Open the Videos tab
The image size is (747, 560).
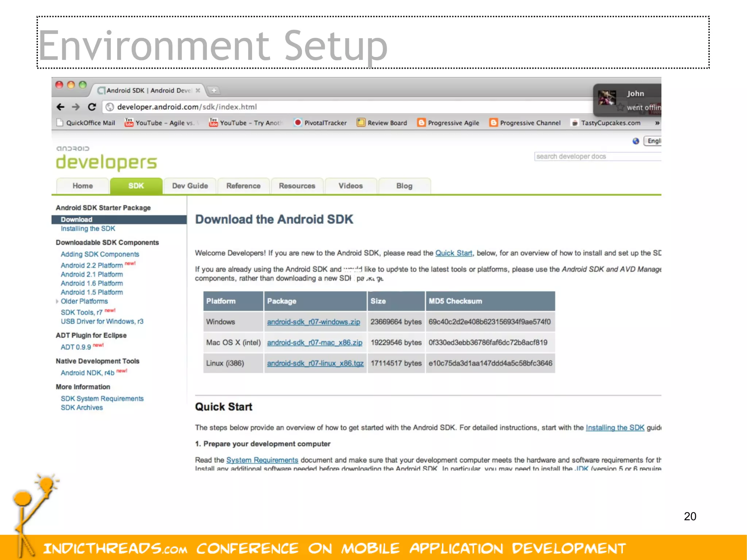[351, 186]
